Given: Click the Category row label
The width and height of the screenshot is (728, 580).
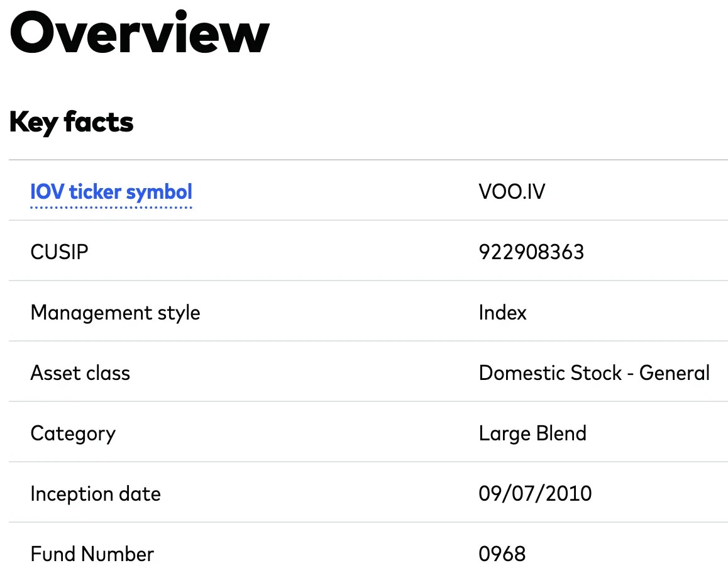Looking at the screenshot, I should [x=73, y=433].
